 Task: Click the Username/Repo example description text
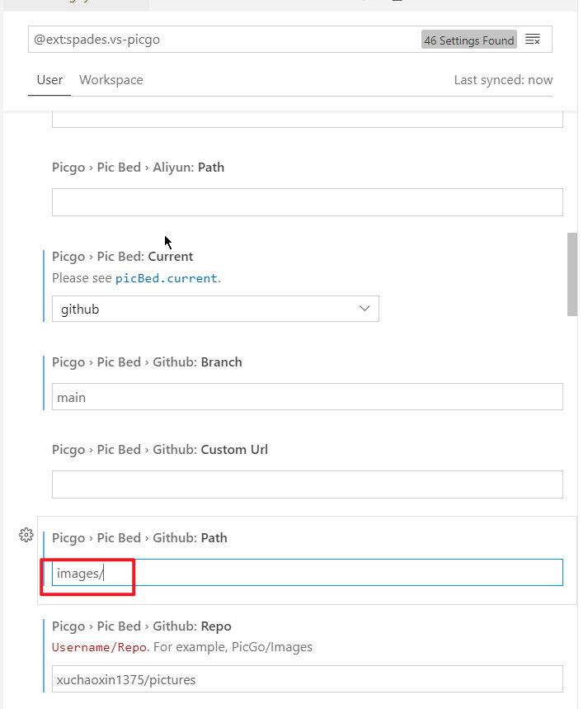point(182,647)
